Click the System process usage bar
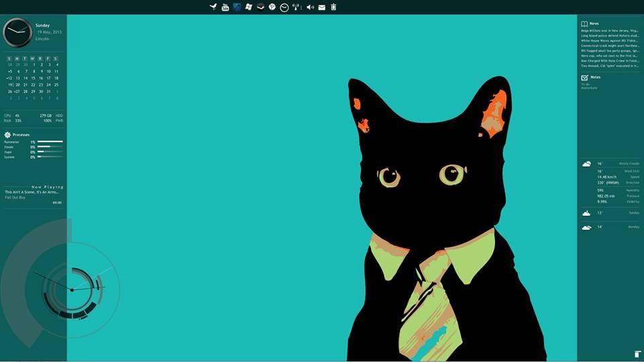Screen dimensions: 644x362 tap(50, 157)
